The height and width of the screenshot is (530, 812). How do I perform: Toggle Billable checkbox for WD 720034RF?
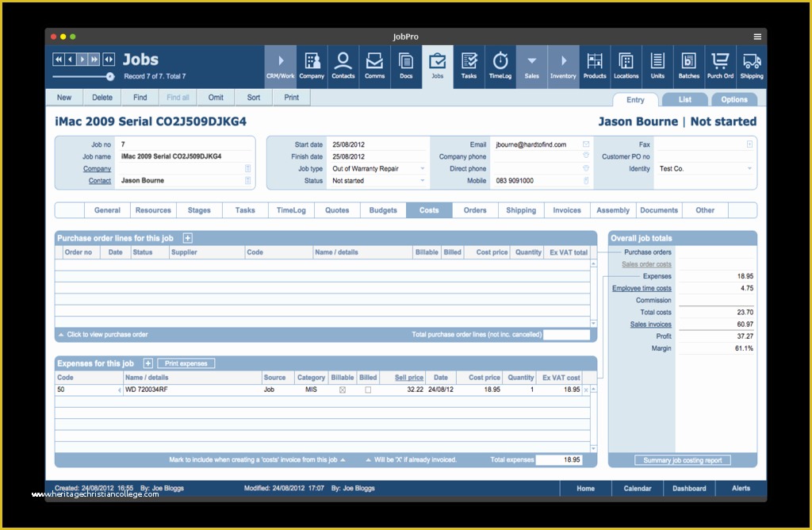(x=343, y=390)
